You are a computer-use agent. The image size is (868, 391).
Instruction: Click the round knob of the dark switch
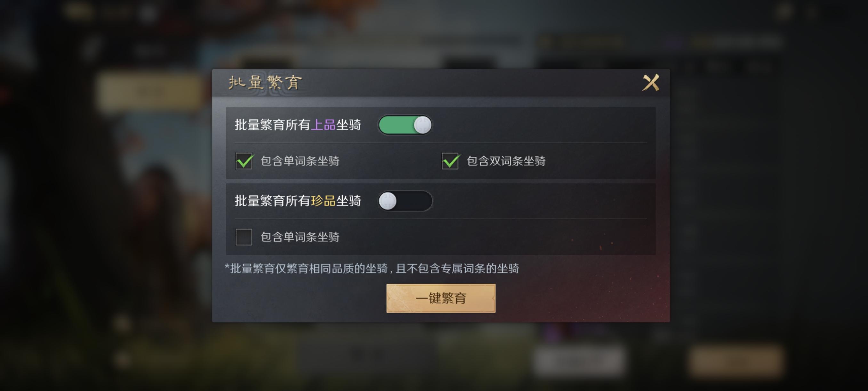click(388, 201)
